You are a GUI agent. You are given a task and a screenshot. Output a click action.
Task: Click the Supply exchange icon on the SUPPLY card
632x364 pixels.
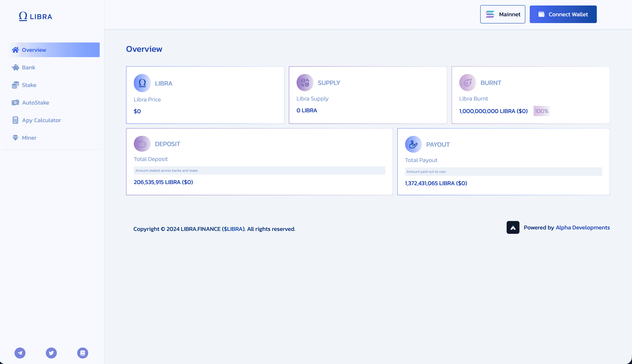pyautogui.click(x=305, y=83)
